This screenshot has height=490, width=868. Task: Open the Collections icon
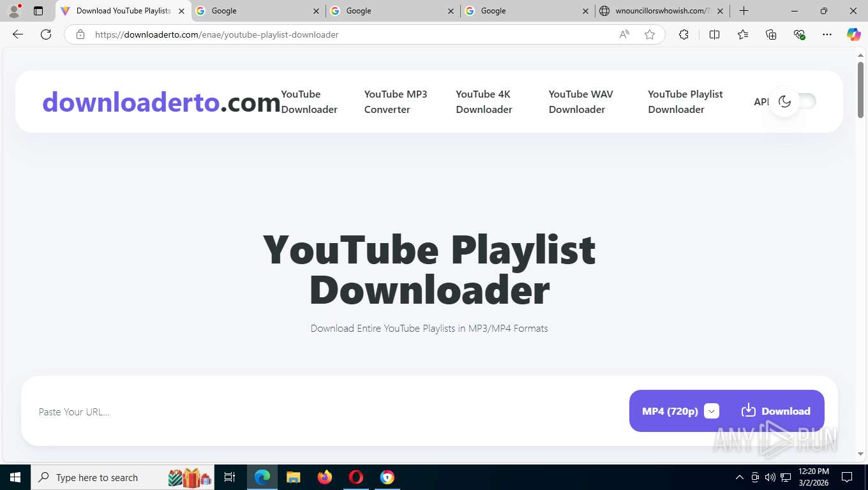tap(771, 34)
